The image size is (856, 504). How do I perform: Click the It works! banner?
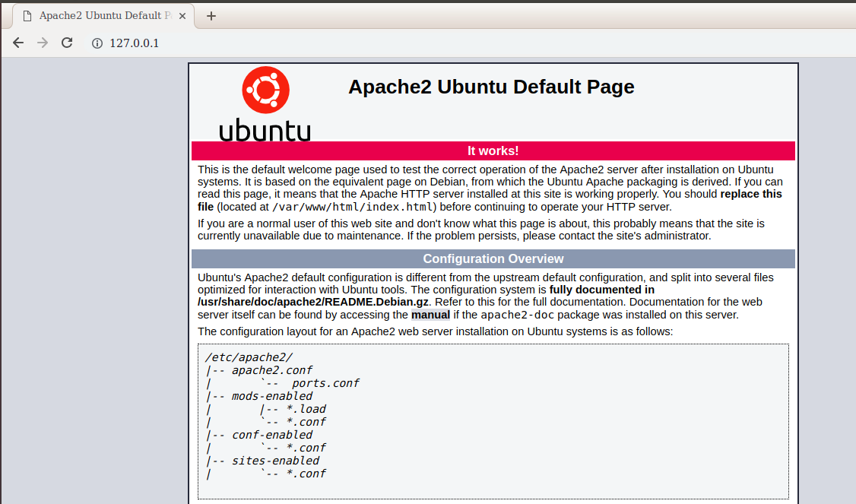pos(493,151)
